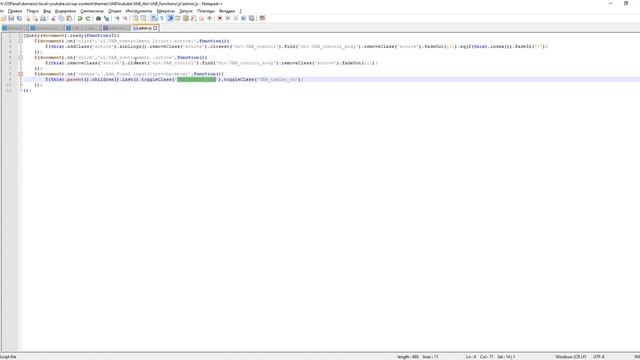The height and width of the screenshot is (360, 640).
Task: Click line number 11 in the margin
Action: pos(9,90)
